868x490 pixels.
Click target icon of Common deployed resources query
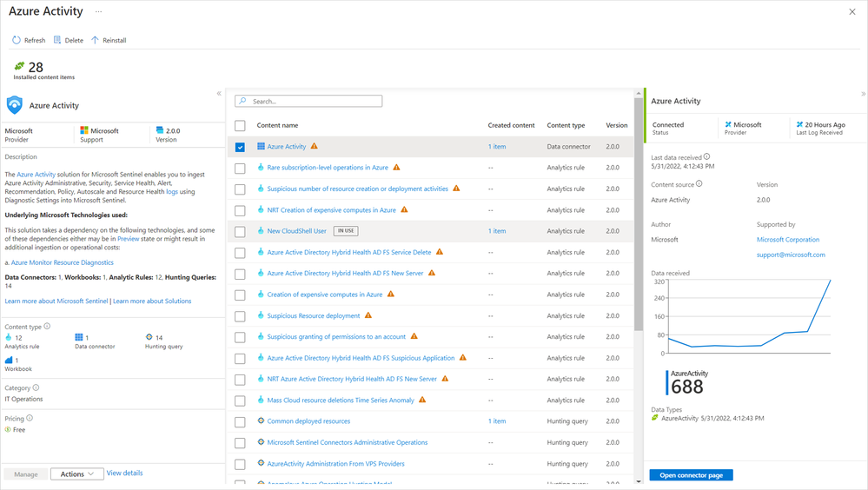click(261, 420)
